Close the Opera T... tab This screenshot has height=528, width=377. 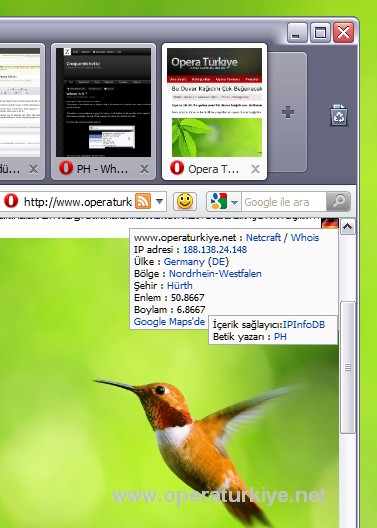[255, 169]
